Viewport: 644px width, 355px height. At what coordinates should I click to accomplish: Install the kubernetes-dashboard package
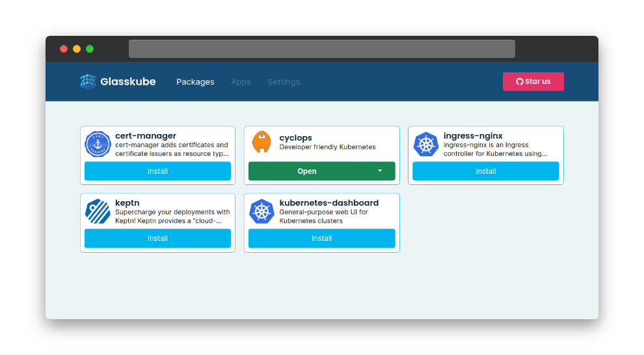[x=321, y=238]
